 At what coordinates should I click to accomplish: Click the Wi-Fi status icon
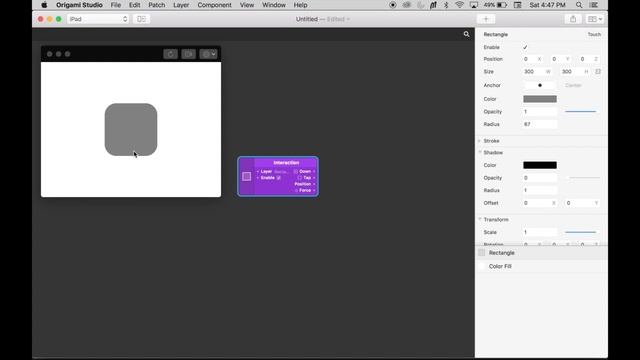[460, 5]
